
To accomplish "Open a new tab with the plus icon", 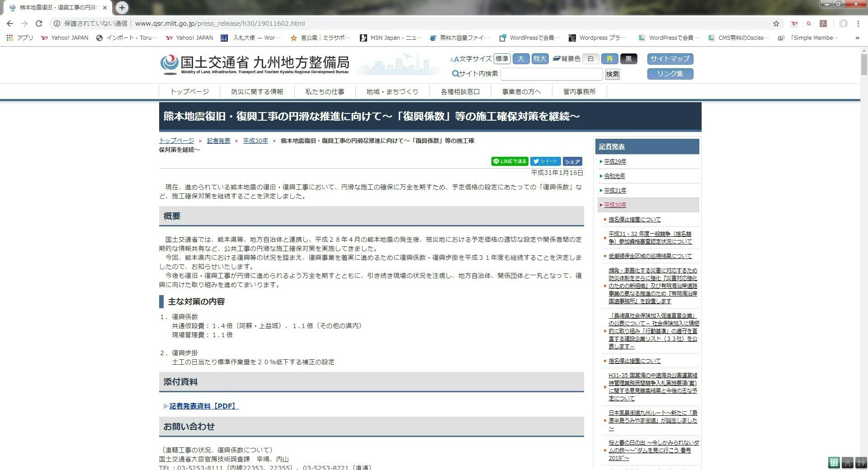I will tap(122, 7).
